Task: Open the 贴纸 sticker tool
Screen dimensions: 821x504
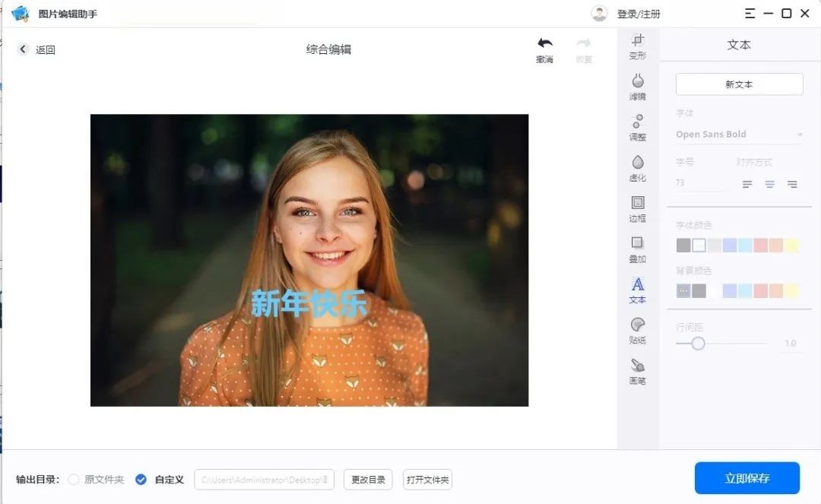Action: click(x=638, y=331)
